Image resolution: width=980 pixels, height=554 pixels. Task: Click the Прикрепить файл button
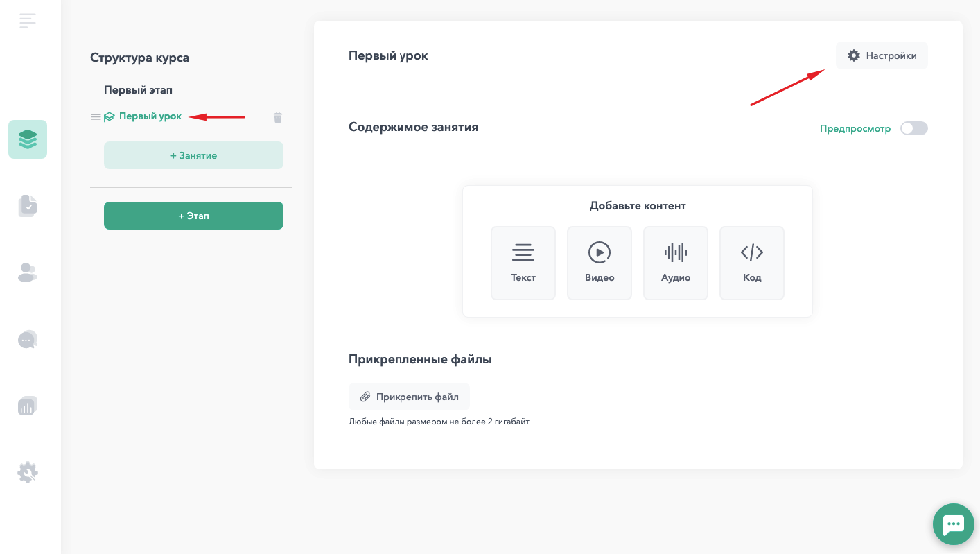click(x=409, y=397)
